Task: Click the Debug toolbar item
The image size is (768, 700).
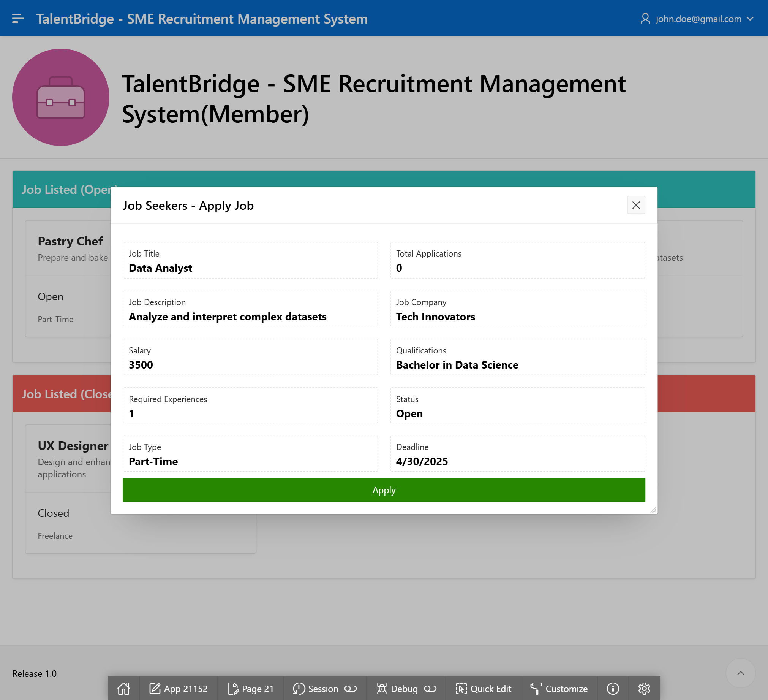Action: click(397, 689)
